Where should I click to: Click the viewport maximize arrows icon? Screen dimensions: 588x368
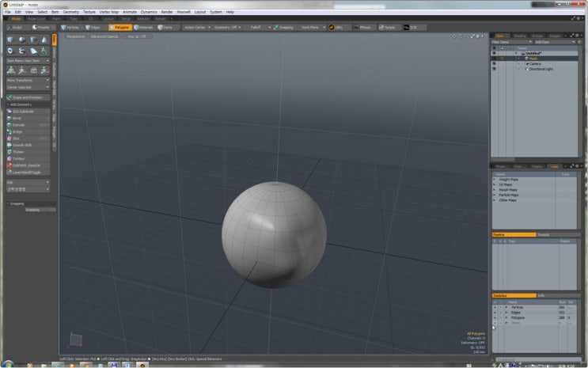tap(472, 36)
